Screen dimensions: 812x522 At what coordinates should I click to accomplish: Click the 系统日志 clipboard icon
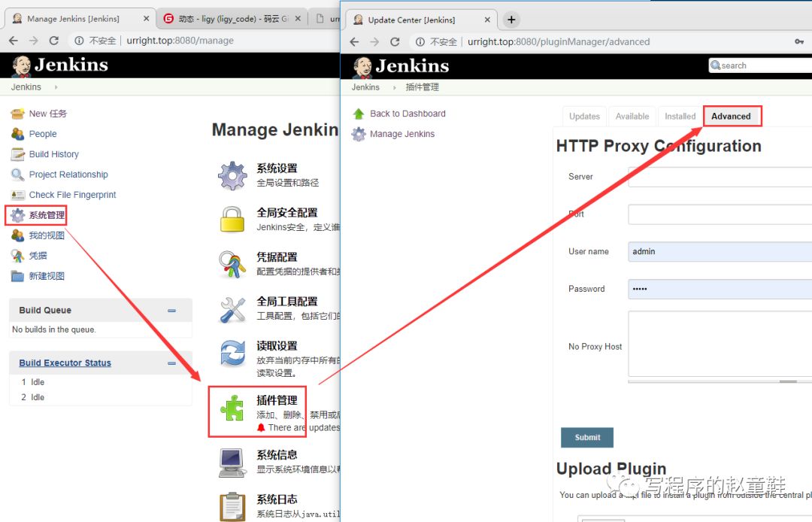pyautogui.click(x=232, y=506)
